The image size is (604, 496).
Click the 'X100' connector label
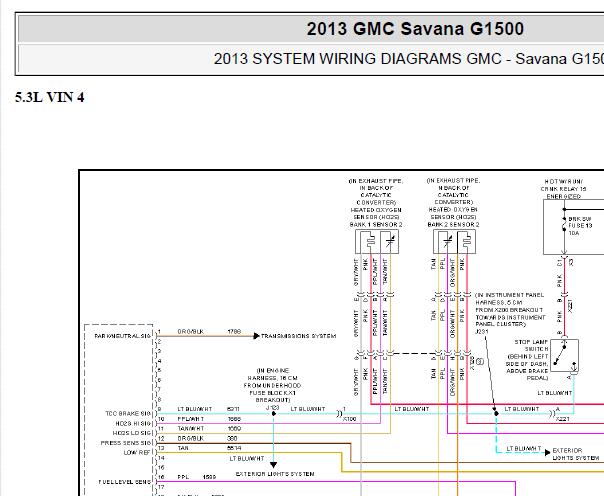[x=349, y=419]
